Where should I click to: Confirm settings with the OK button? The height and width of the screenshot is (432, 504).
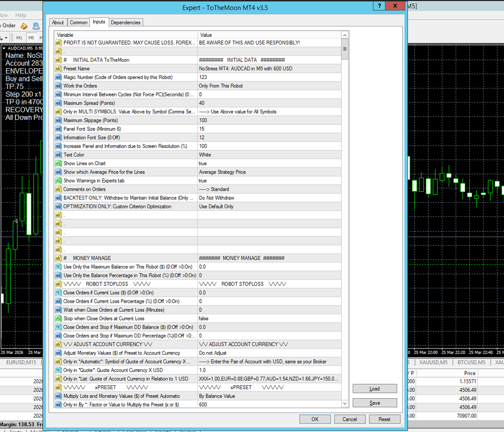click(x=315, y=419)
